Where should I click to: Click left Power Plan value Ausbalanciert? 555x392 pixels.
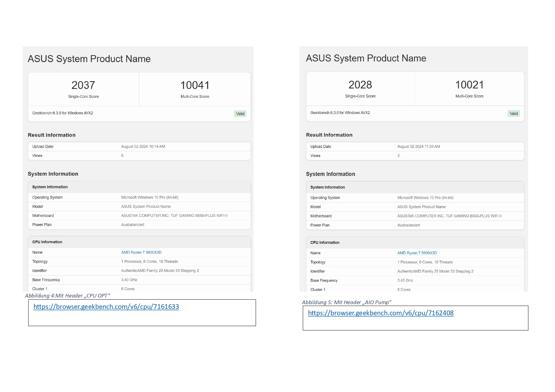pyautogui.click(x=133, y=225)
